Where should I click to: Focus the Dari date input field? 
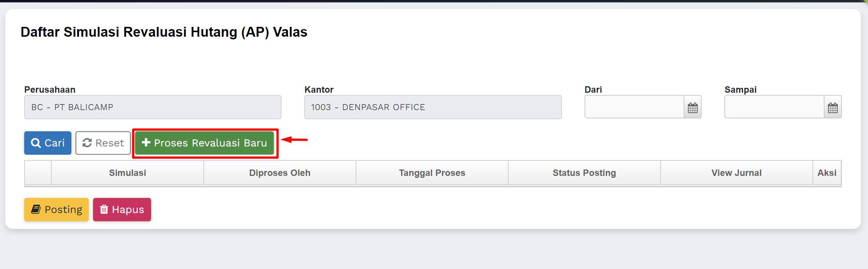pyautogui.click(x=634, y=107)
